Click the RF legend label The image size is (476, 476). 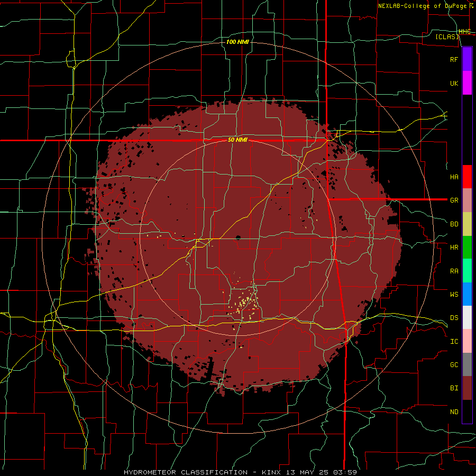(454, 59)
